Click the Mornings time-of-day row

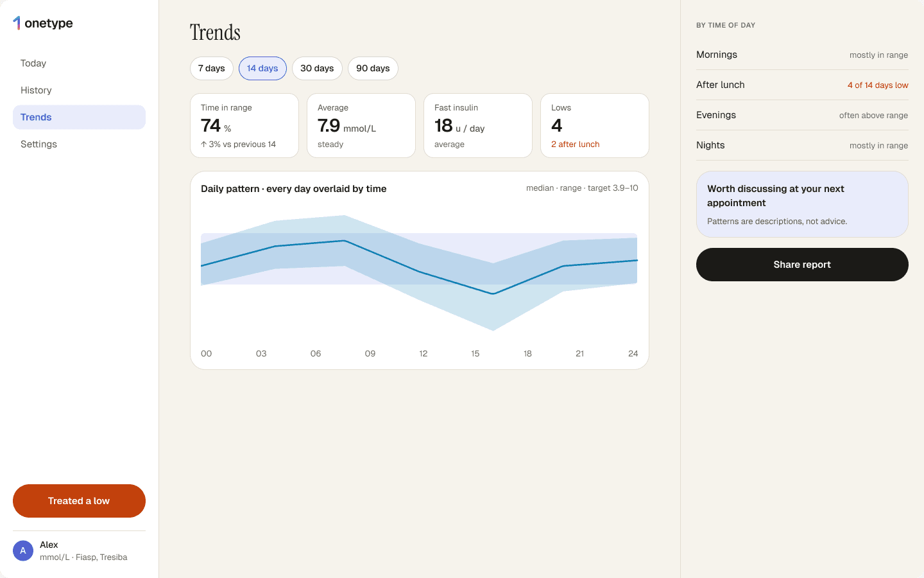802,55
